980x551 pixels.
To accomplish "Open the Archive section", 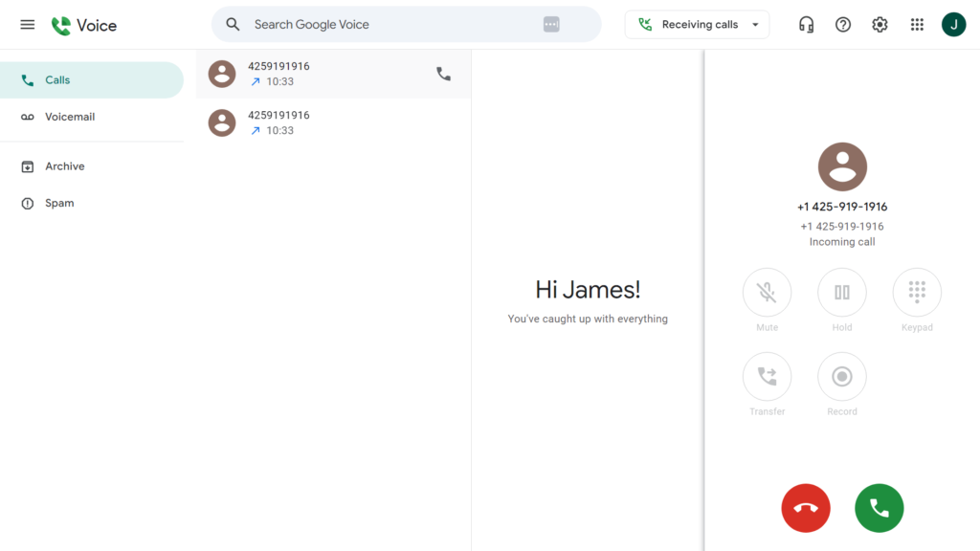I will [x=66, y=165].
